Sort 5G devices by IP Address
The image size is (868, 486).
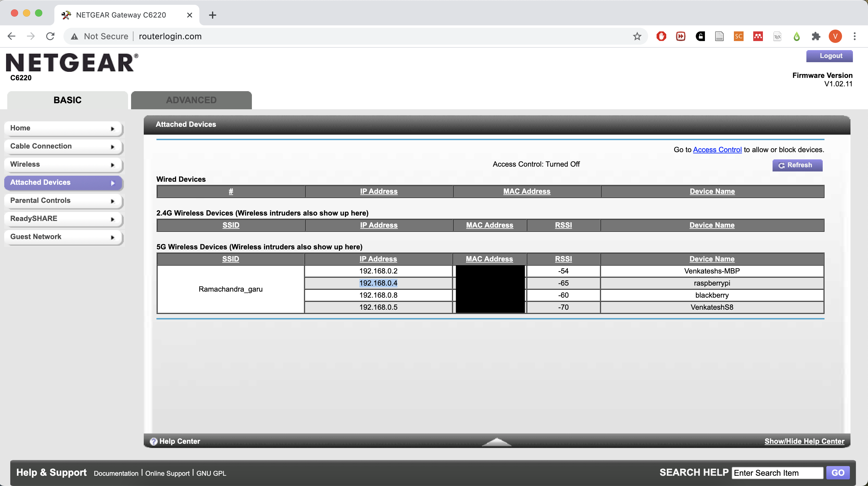(x=378, y=259)
